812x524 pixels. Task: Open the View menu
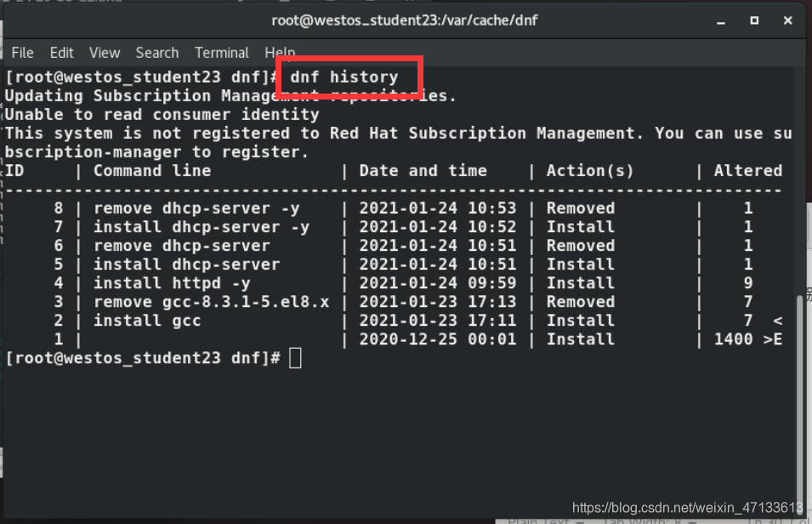coord(104,53)
